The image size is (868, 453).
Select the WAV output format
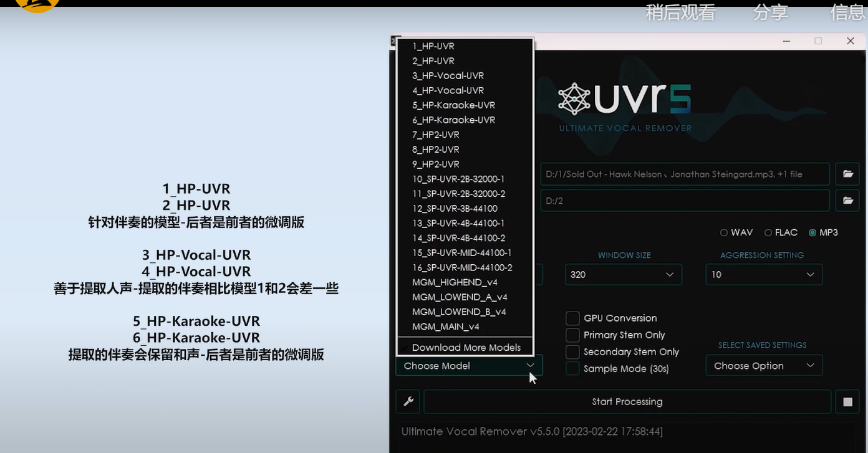click(x=736, y=232)
